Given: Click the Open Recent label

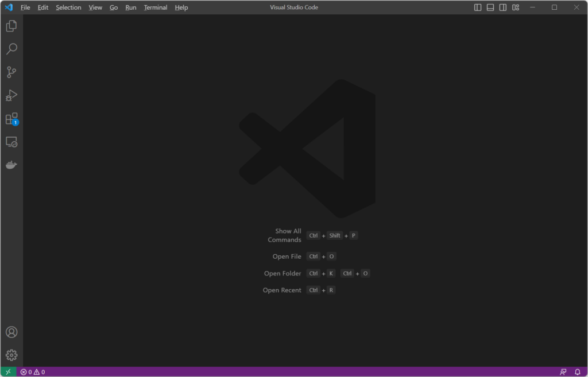Looking at the screenshot, I should coord(281,290).
